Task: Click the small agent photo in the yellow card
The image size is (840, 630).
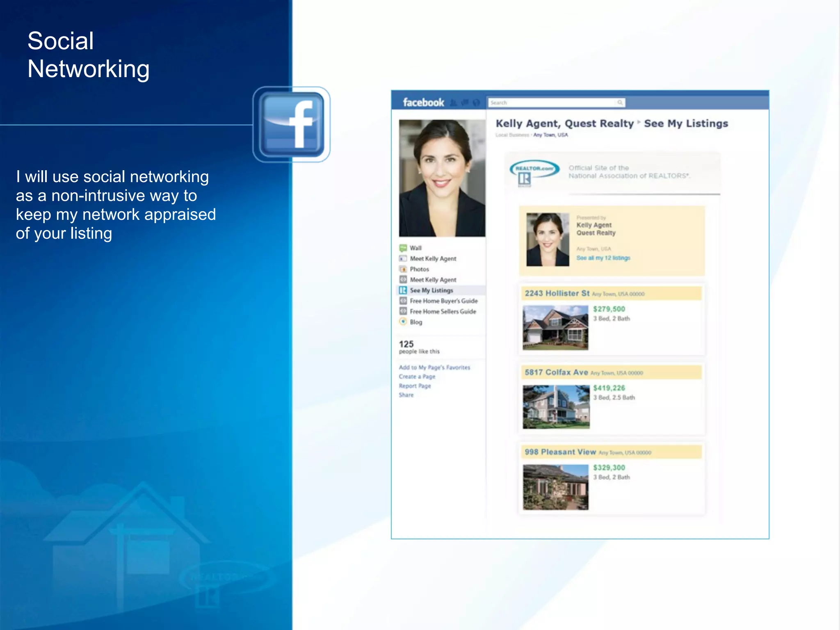Action: (x=548, y=240)
